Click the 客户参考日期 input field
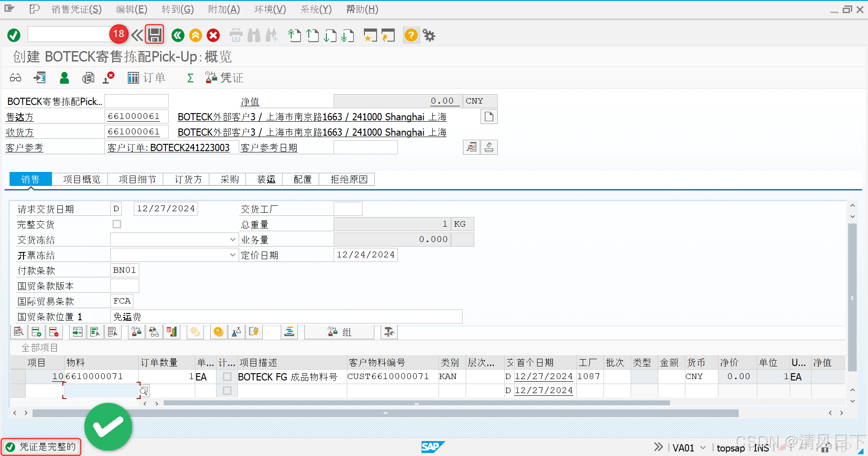This screenshot has height=456, width=868. 366,147
